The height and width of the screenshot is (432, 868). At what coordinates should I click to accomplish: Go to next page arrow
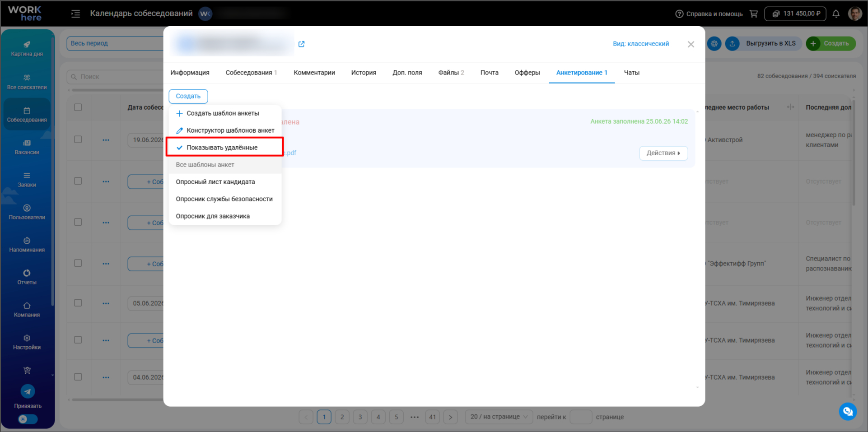(x=450, y=417)
